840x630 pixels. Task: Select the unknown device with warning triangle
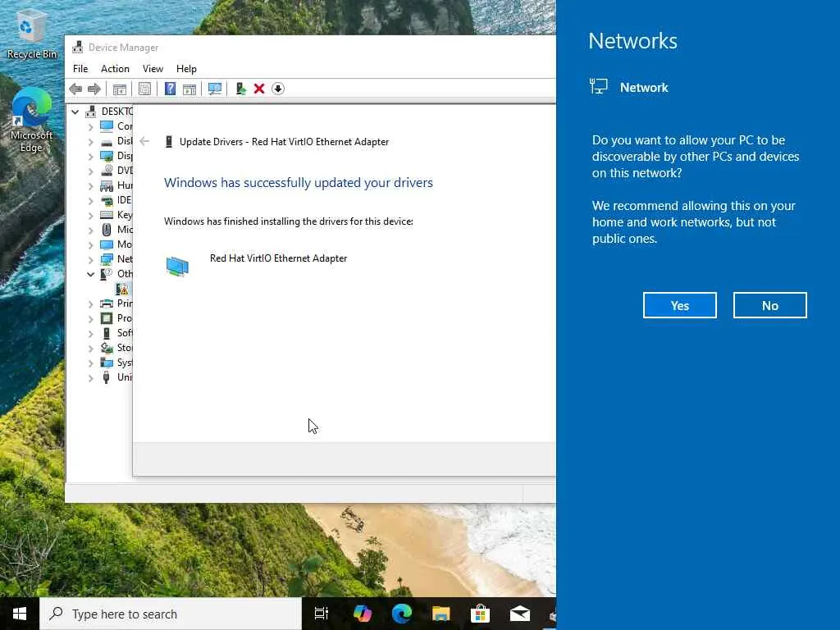(x=122, y=290)
